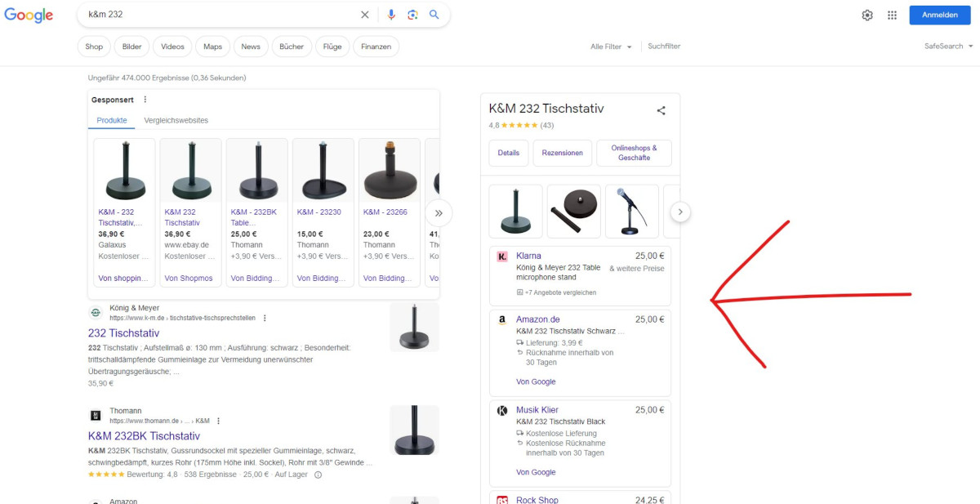This screenshot has width=980, height=504.
Task: Click the Klarna logo icon
Action: coord(502,256)
